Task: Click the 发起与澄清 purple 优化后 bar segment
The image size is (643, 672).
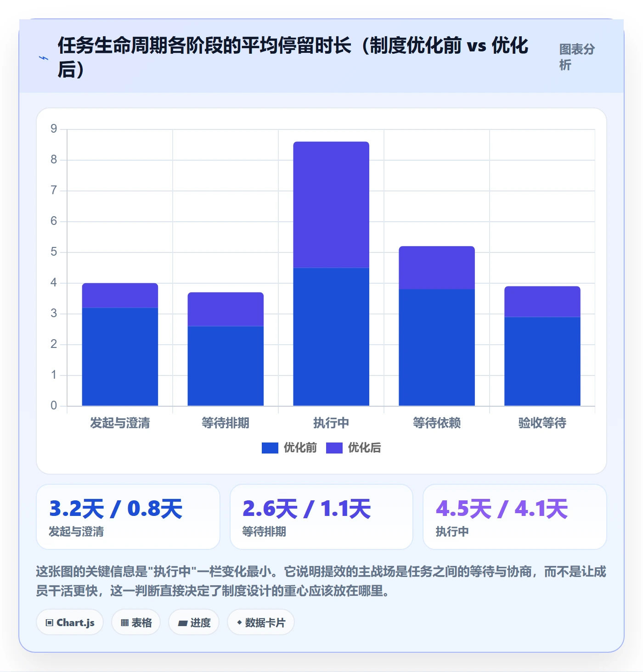Action: pyautogui.click(x=120, y=295)
